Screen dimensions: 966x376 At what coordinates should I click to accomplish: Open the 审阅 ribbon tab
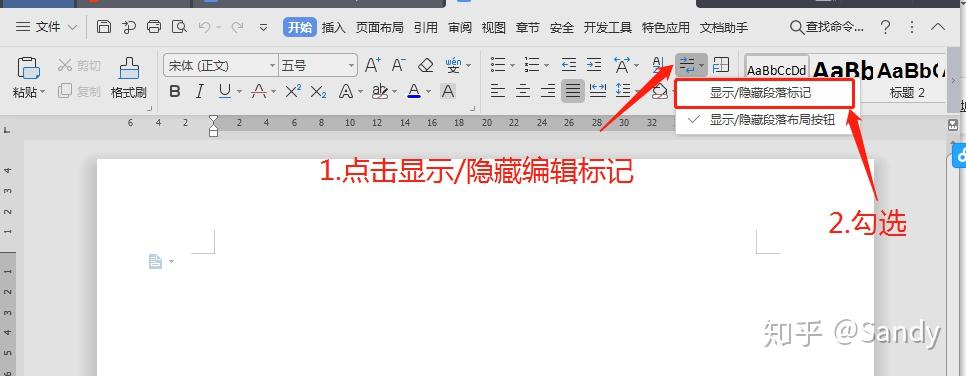(x=460, y=28)
